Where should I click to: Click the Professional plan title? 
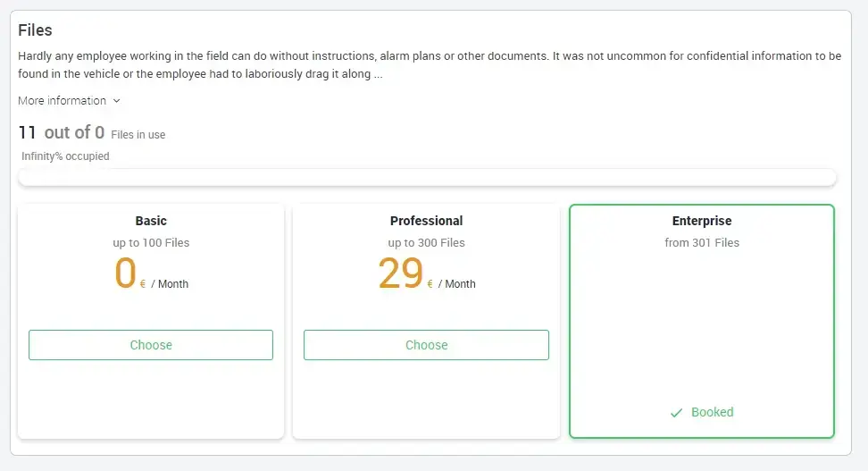click(426, 221)
